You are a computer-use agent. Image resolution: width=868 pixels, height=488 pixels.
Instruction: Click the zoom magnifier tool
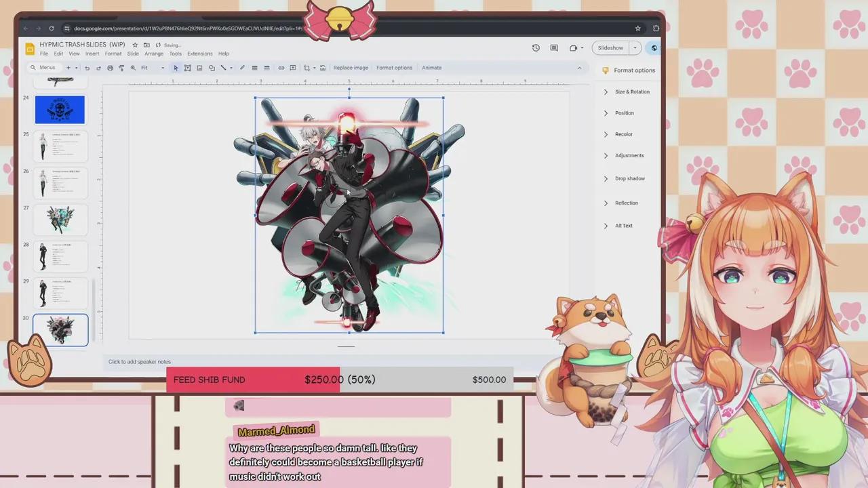point(133,68)
